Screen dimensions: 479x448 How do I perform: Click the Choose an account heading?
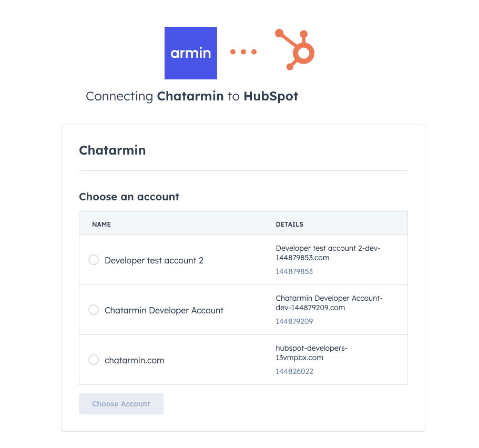click(129, 197)
